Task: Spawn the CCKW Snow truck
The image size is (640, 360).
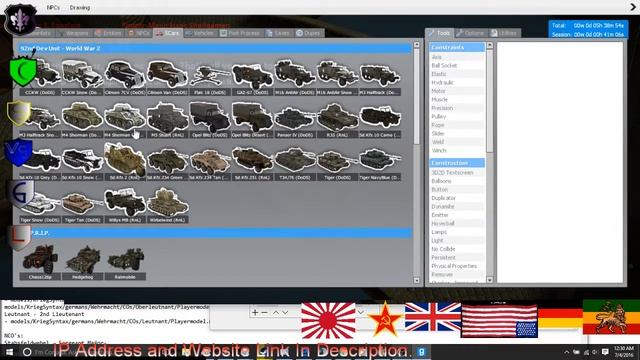Action: [x=82, y=78]
